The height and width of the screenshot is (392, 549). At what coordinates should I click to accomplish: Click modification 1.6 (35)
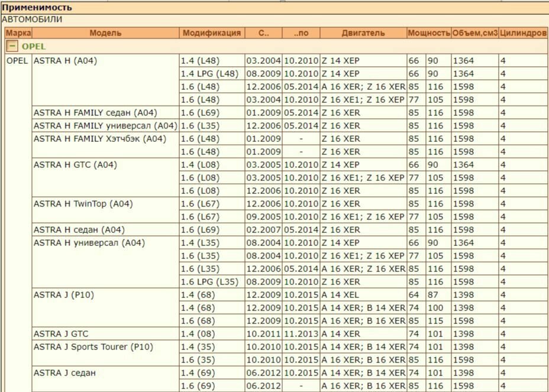pos(212,360)
